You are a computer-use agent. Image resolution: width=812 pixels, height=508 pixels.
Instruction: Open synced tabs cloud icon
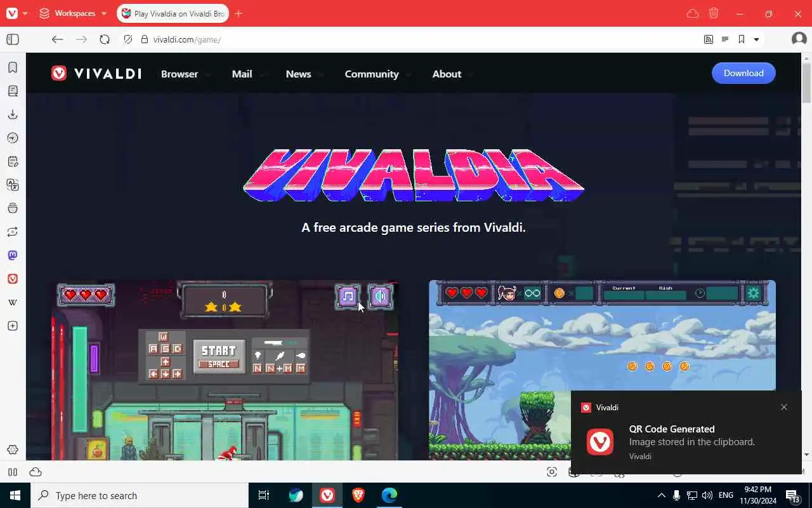coord(693,13)
